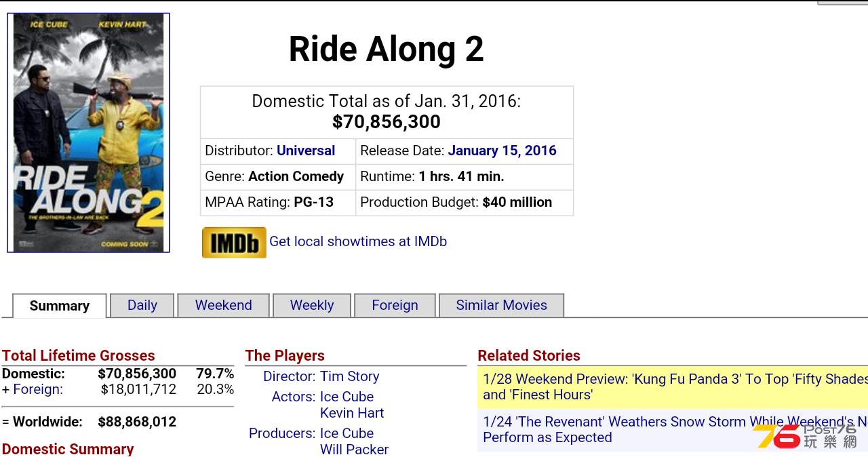Open the Foreign grosses link
This screenshot has height=457, width=868.
(x=38, y=389)
